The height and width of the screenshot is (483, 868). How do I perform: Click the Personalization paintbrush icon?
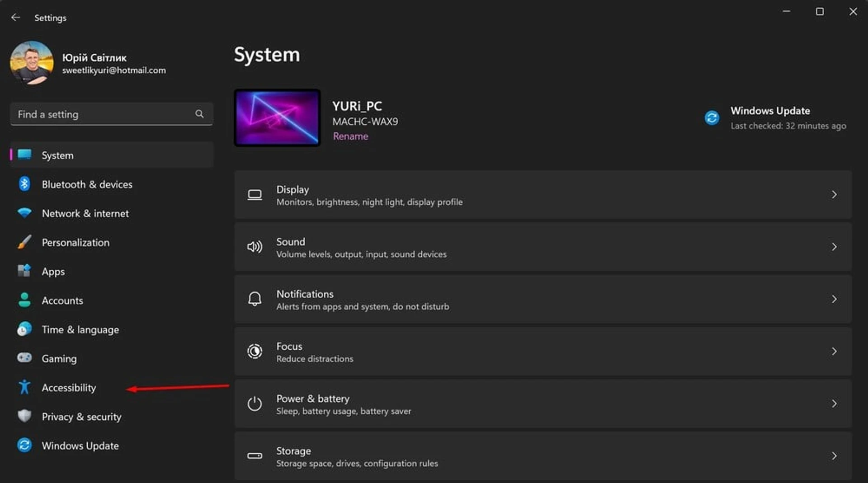coord(24,242)
